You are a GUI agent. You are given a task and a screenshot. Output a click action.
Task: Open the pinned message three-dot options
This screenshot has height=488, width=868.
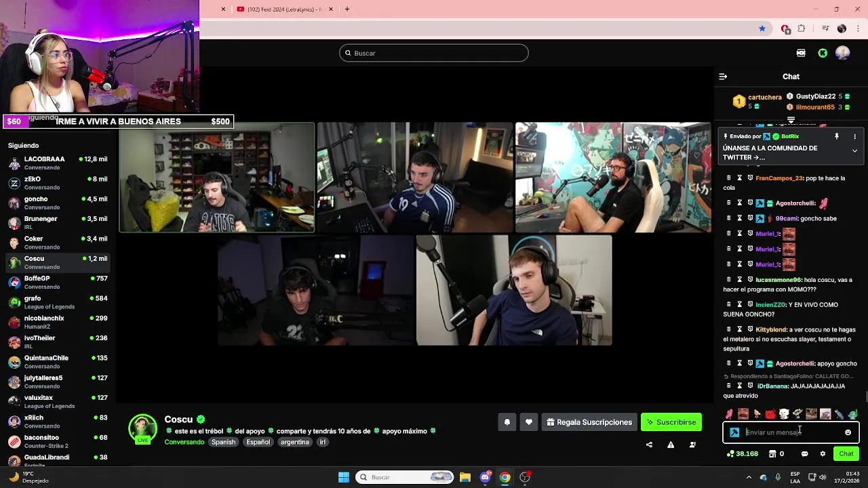coord(854,136)
